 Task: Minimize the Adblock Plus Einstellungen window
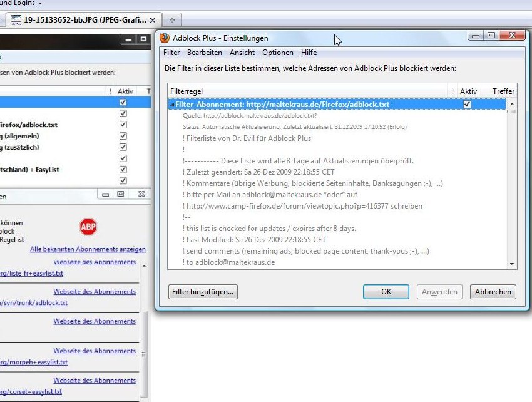coord(475,36)
